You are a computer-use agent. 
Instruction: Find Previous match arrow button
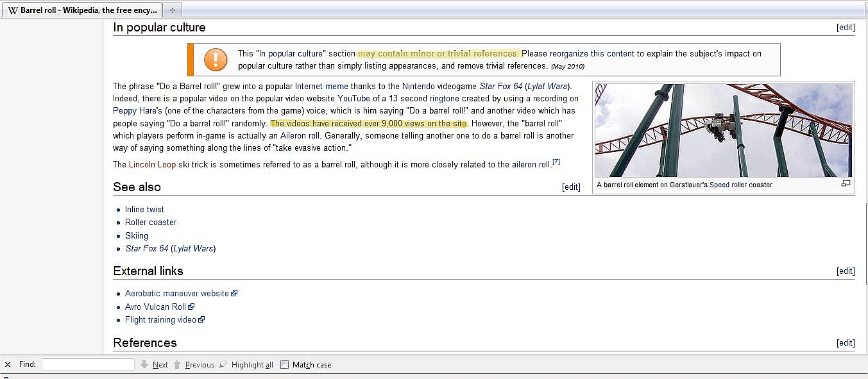[194, 364]
